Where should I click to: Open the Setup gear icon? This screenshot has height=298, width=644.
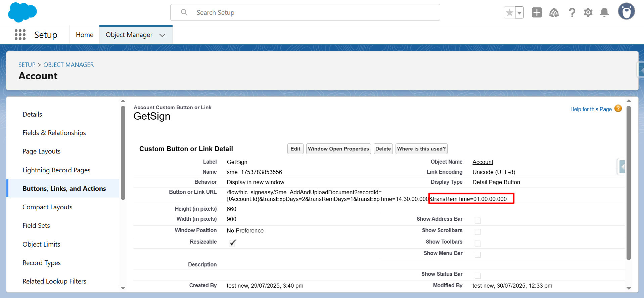tap(588, 12)
